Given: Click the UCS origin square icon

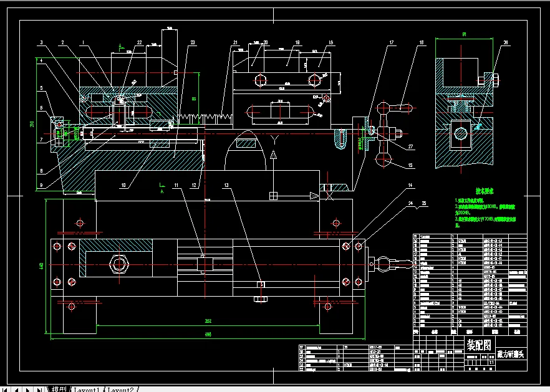Looking at the screenshot, I should click(273, 196).
